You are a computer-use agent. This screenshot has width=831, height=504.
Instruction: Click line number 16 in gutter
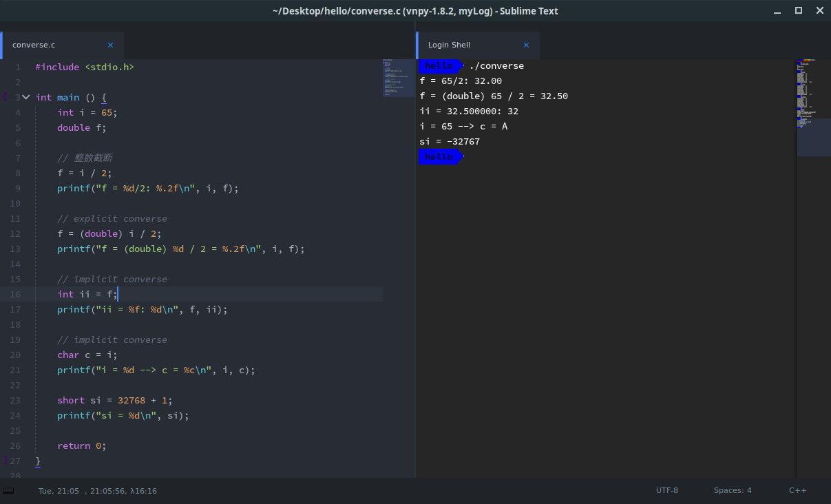(x=15, y=294)
